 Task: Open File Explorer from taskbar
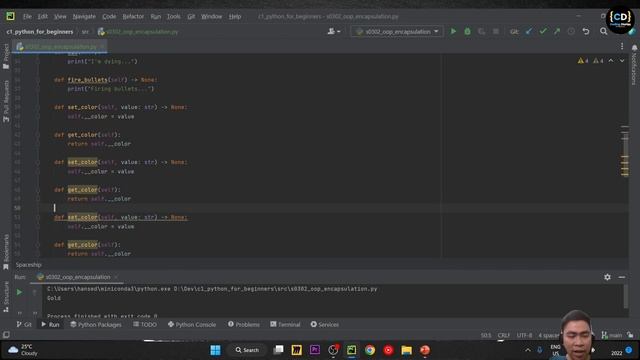click(407, 350)
